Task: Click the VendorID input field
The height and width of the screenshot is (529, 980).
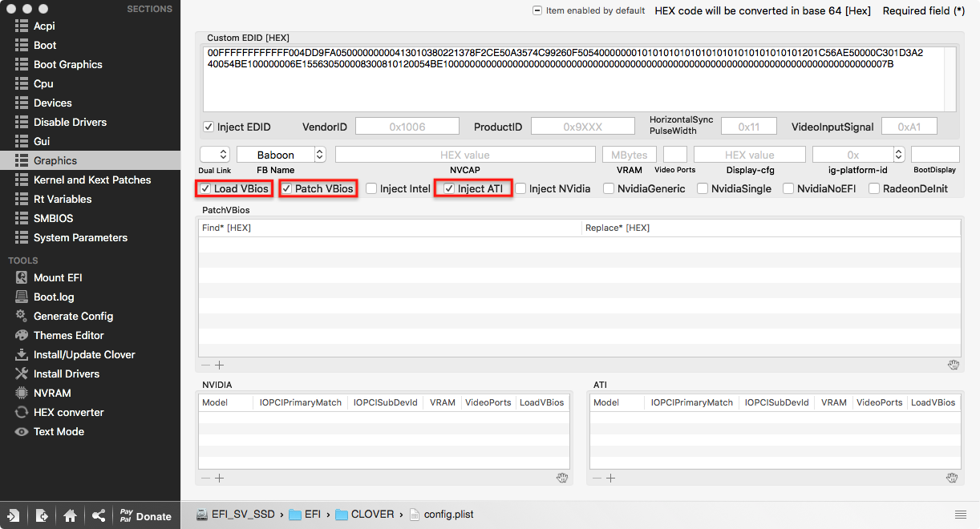Action: 407,127
